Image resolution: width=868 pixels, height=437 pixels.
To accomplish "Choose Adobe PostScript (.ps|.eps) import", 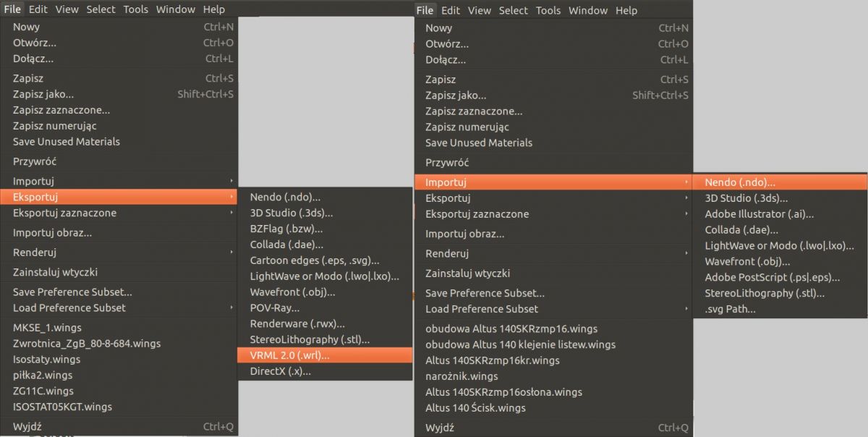I will click(x=774, y=277).
